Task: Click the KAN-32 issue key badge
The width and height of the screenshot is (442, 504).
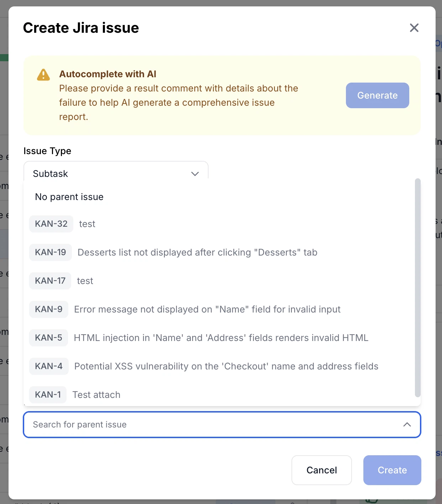Action: [x=51, y=224]
